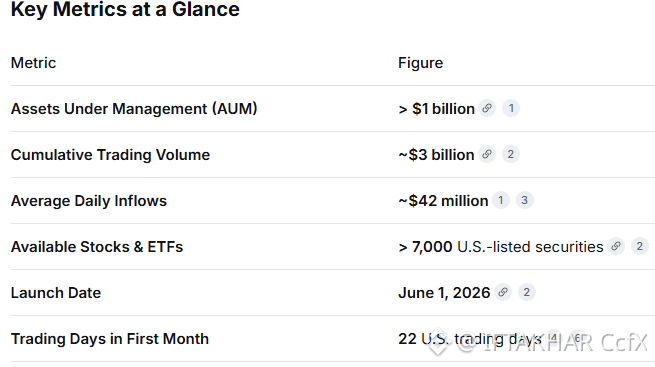The width and height of the screenshot is (655, 367).
Task: Click the Average Daily Inflows label
Action: [x=89, y=201]
